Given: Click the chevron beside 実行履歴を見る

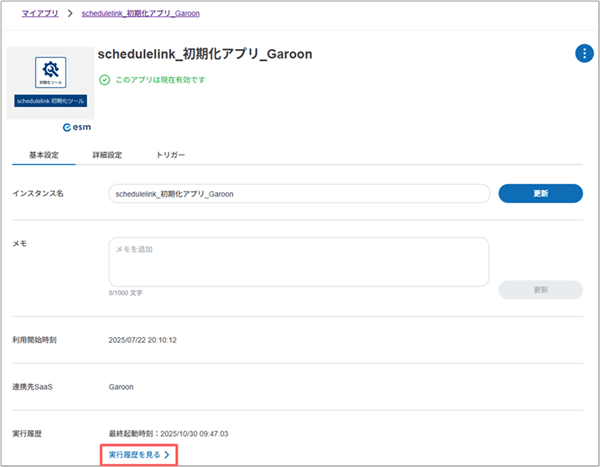Looking at the screenshot, I should [x=168, y=455].
